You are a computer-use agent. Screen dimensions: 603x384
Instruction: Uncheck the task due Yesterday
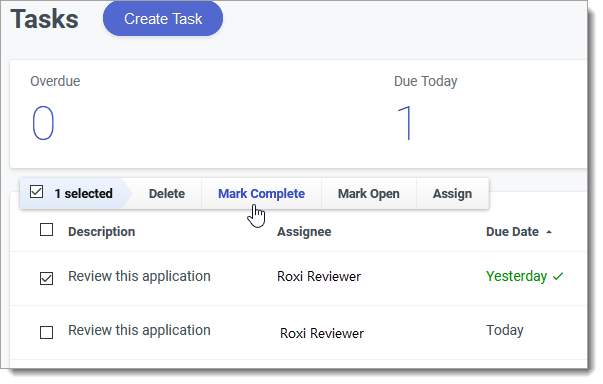tap(47, 278)
